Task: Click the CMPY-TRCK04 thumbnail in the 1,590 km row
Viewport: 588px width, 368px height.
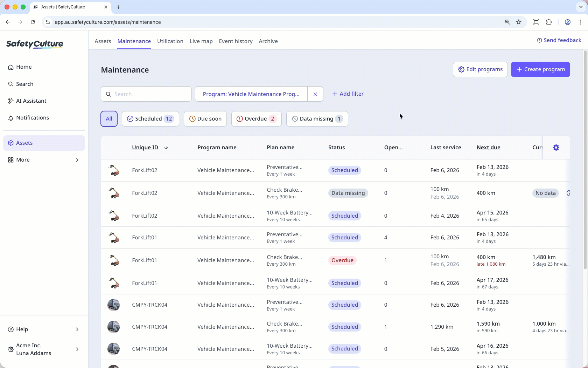Action: [113, 327]
